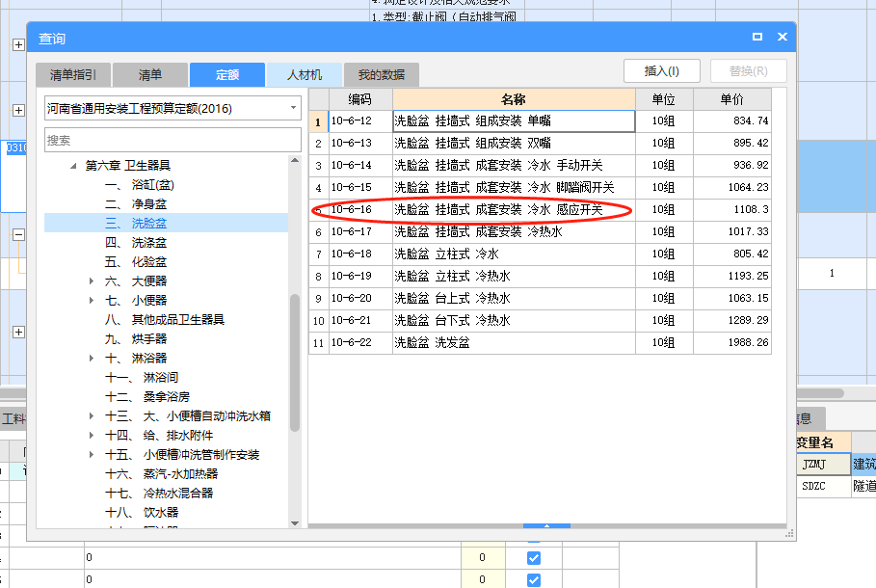The image size is (876, 588).
Task: Select row 洗脸盆 挂墙式 成套安装 冷热水
Action: point(540,232)
